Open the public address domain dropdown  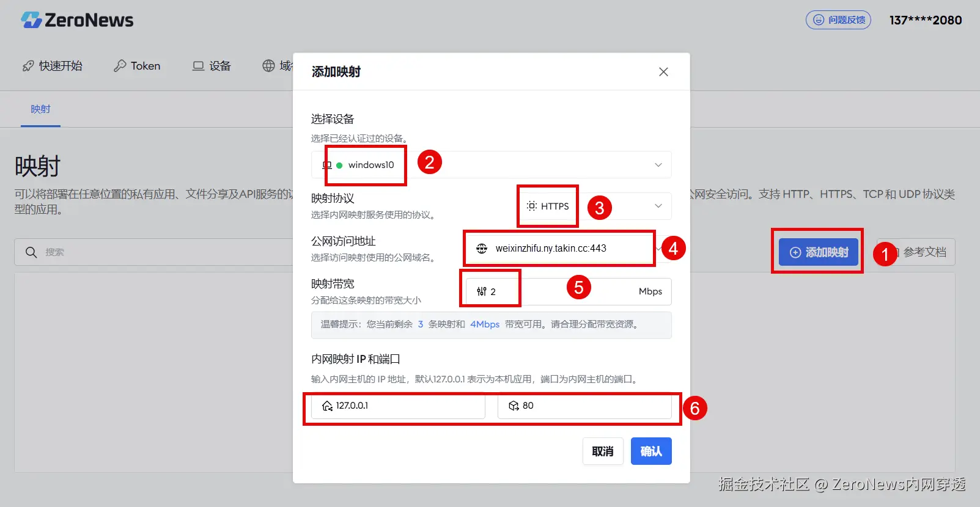click(x=569, y=249)
